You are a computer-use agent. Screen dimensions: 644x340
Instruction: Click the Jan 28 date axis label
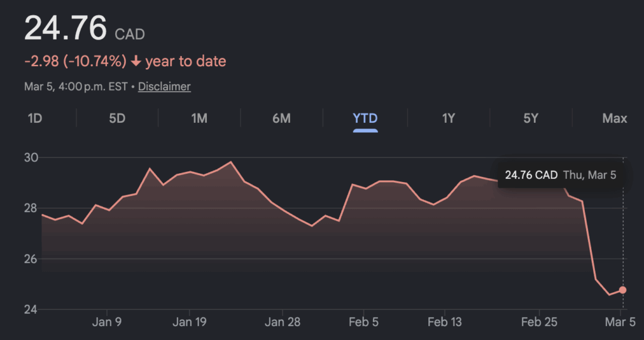pyautogui.click(x=282, y=322)
